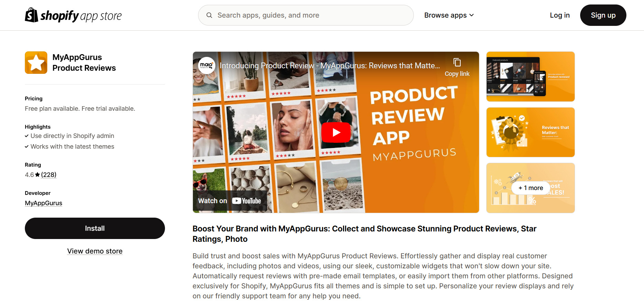The image size is (644, 308).
Task: Open the View demo store link
Action: [x=95, y=251]
